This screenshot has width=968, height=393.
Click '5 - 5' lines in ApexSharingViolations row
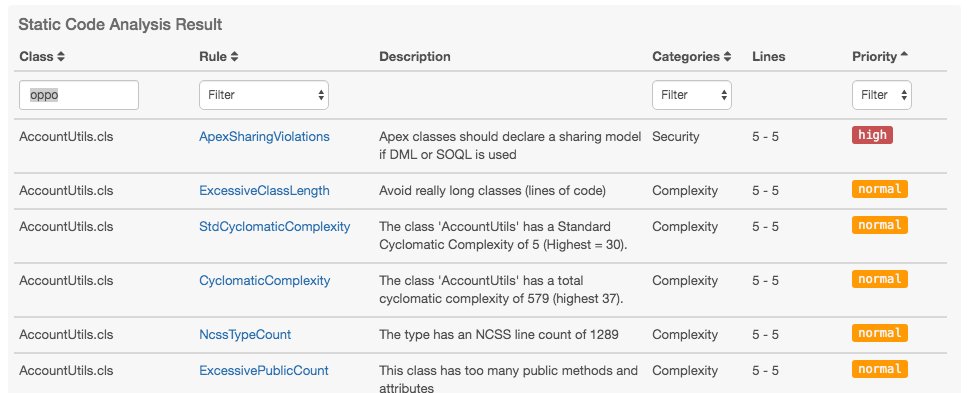click(x=765, y=136)
